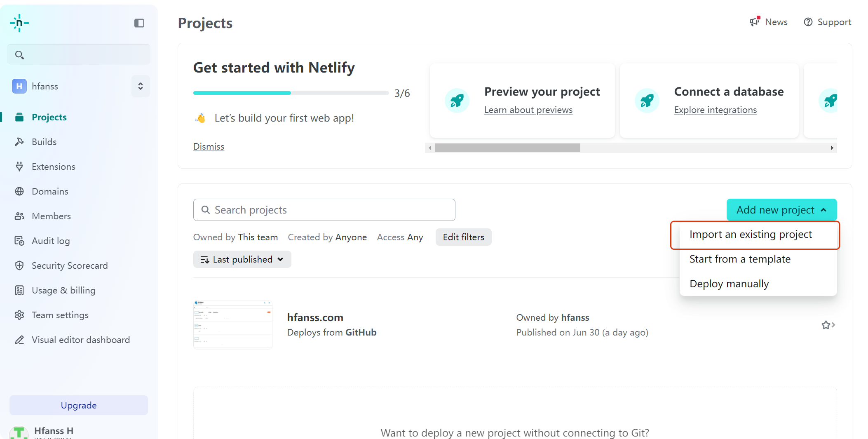Click the onboarding 3/6 progress bar
This screenshot has height=439, width=868.
coord(291,93)
